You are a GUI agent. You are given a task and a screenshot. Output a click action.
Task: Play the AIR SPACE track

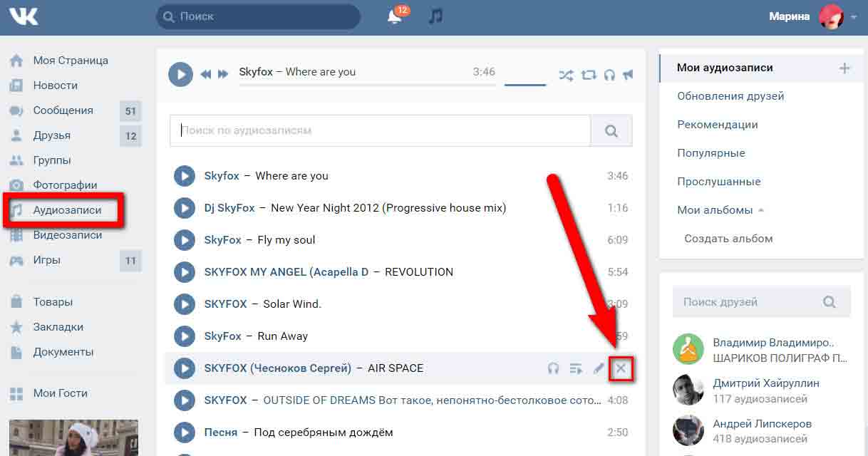[x=185, y=368]
